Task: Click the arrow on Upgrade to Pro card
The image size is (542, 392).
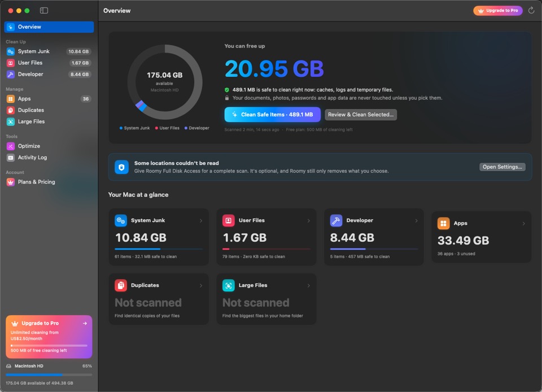Action: pyautogui.click(x=85, y=324)
